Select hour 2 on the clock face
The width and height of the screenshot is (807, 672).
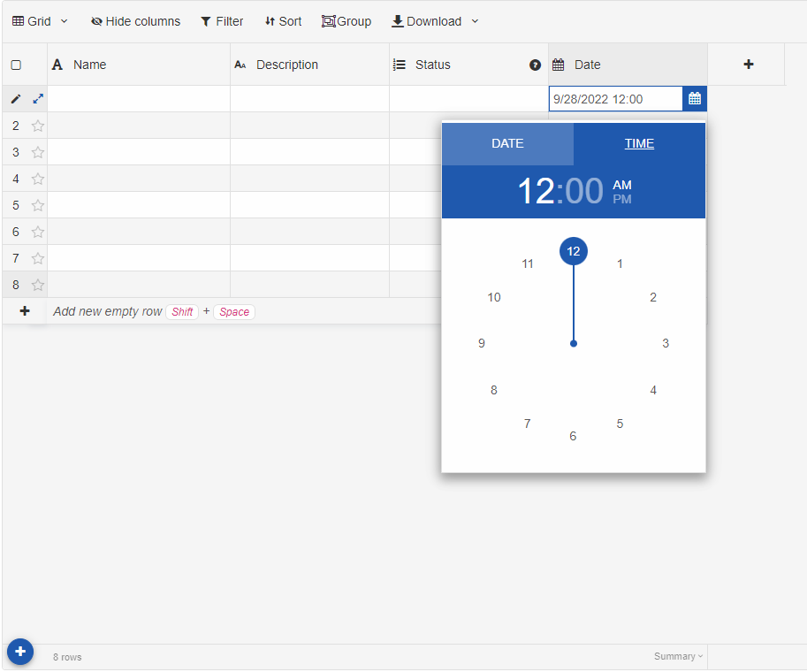(653, 297)
